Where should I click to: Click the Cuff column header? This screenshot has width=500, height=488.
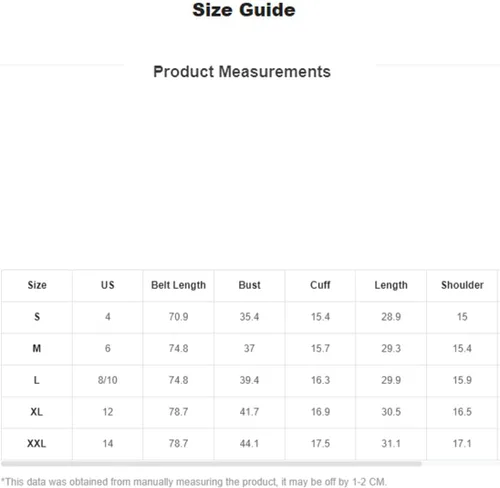tap(320, 285)
